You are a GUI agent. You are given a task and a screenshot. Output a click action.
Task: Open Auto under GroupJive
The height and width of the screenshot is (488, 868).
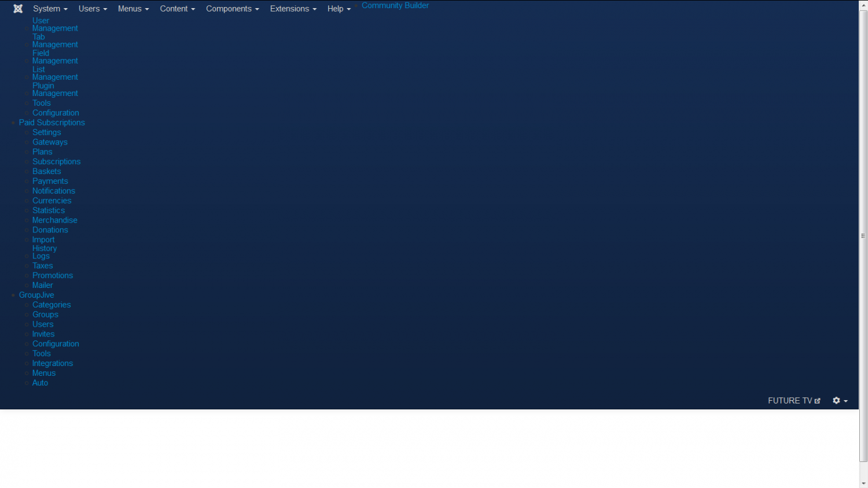click(40, 383)
